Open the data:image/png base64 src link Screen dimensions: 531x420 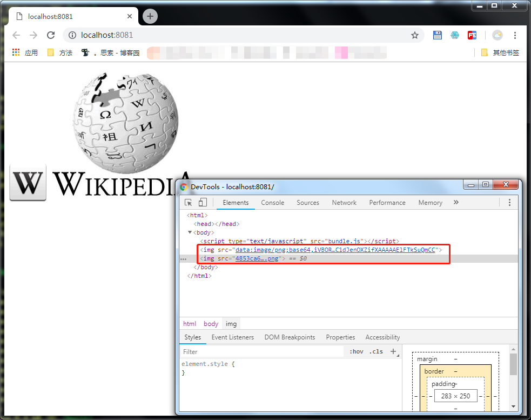pyautogui.click(x=335, y=250)
